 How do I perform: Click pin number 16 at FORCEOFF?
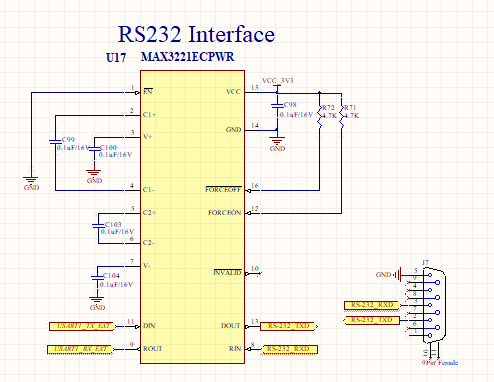[255, 185]
